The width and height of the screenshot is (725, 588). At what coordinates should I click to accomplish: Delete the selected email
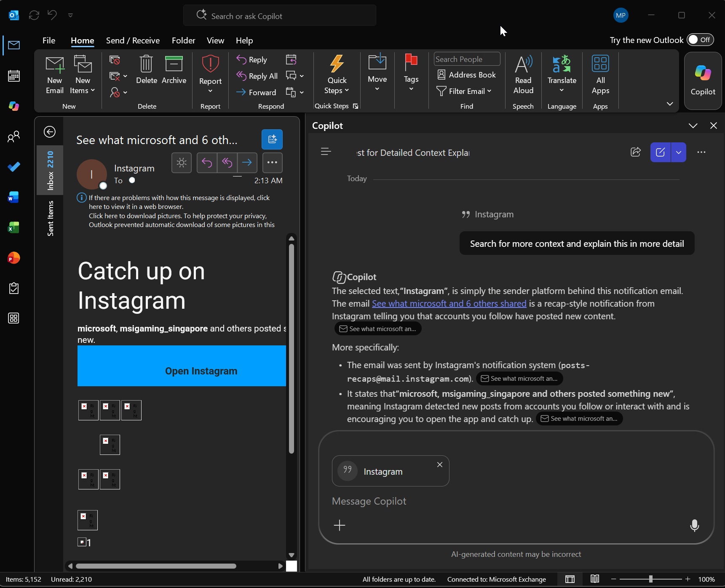pyautogui.click(x=147, y=70)
